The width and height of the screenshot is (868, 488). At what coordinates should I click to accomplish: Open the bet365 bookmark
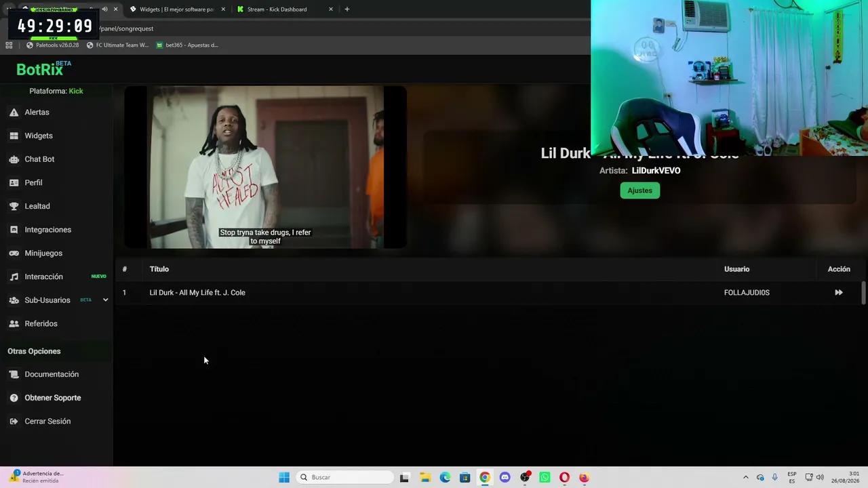click(x=187, y=45)
